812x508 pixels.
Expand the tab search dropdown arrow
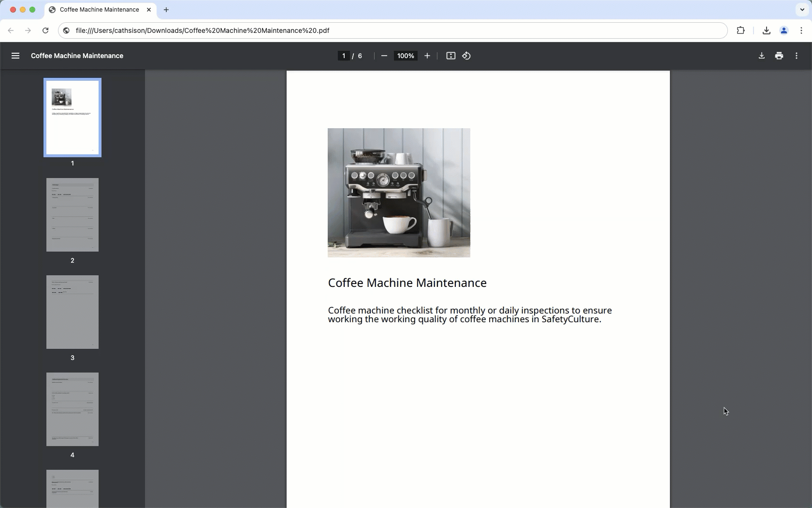coord(802,10)
